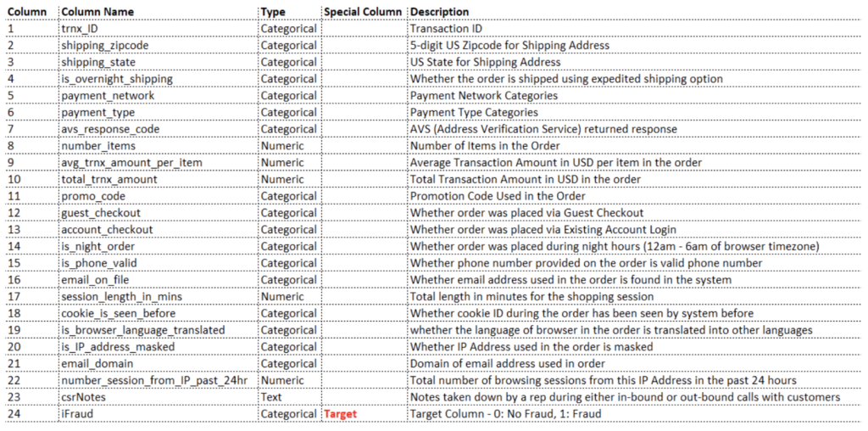Click the payment_network cell
The height and width of the screenshot is (431, 868).
(159, 95)
